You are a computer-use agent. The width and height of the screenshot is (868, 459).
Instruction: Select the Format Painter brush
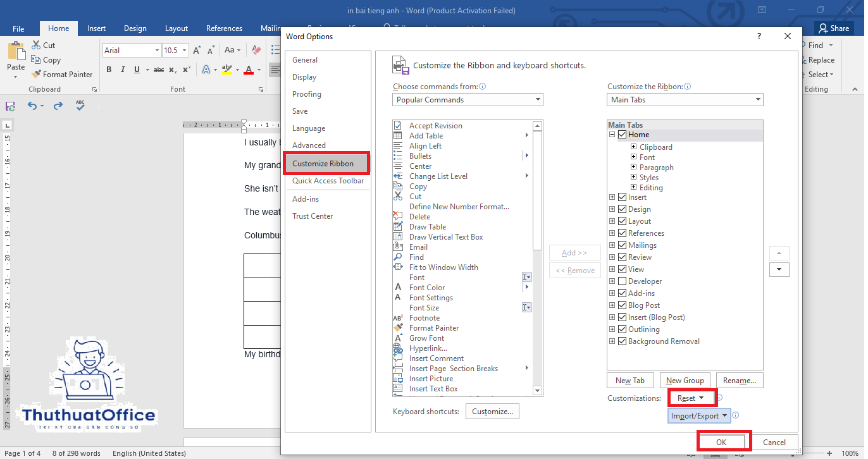click(36, 74)
